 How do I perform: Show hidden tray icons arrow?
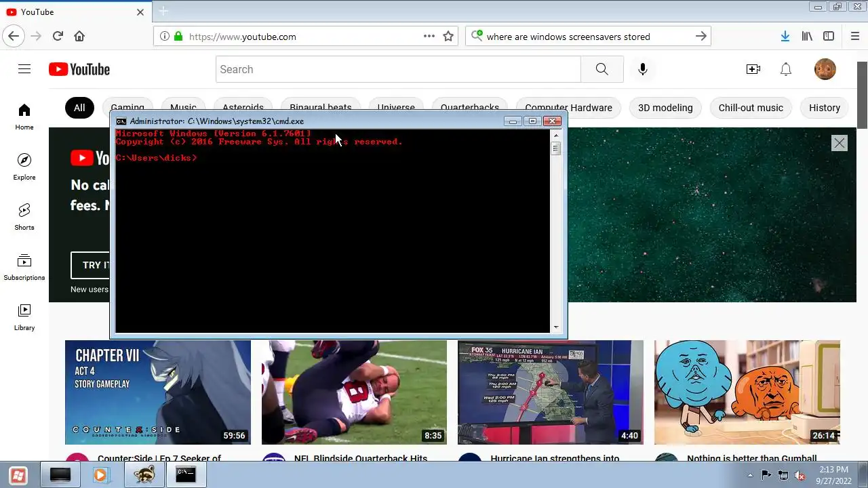pyautogui.click(x=750, y=475)
